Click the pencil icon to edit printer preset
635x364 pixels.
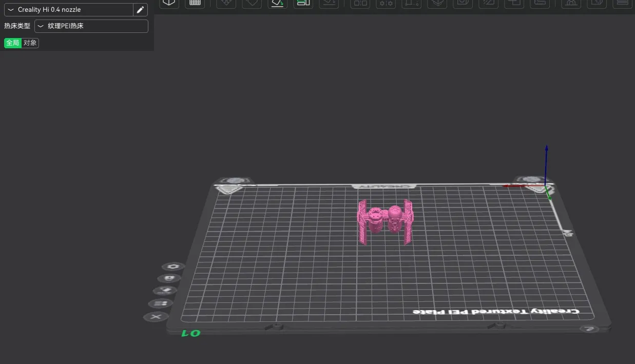coord(140,10)
